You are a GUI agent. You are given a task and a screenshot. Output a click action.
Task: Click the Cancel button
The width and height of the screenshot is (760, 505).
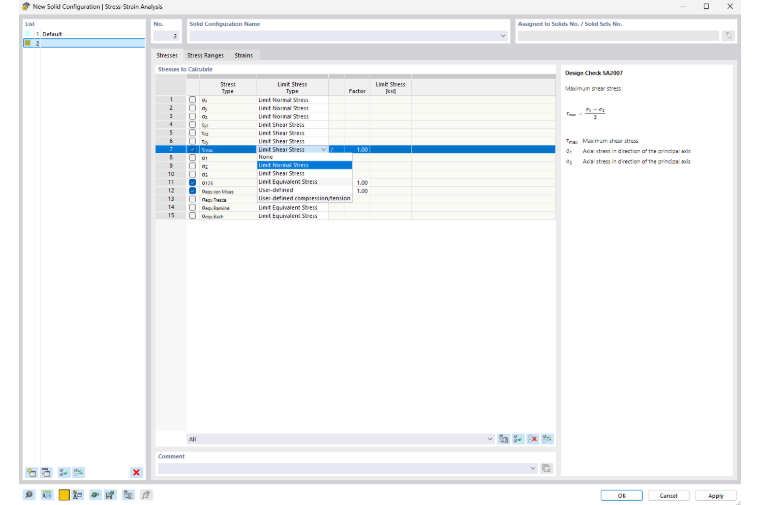pyautogui.click(x=668, y=495)
